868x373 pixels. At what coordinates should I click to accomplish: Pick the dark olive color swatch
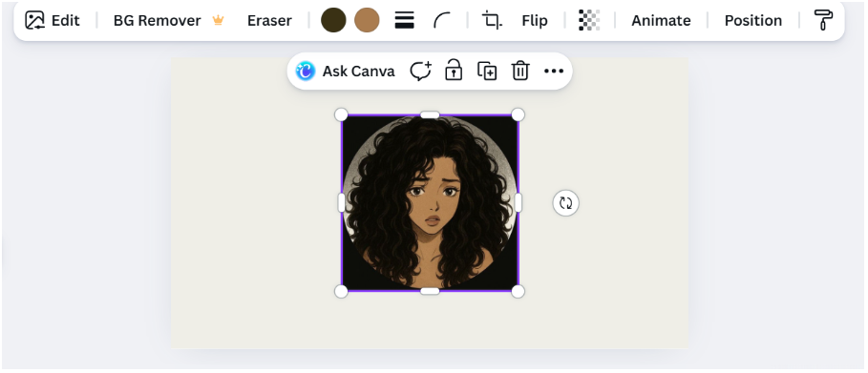333,20
